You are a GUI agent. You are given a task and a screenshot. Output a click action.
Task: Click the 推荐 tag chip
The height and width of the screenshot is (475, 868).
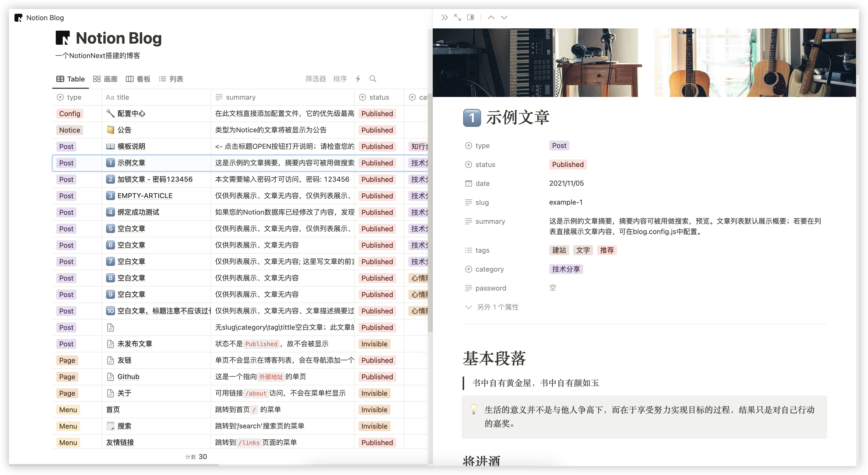point(607,250)
